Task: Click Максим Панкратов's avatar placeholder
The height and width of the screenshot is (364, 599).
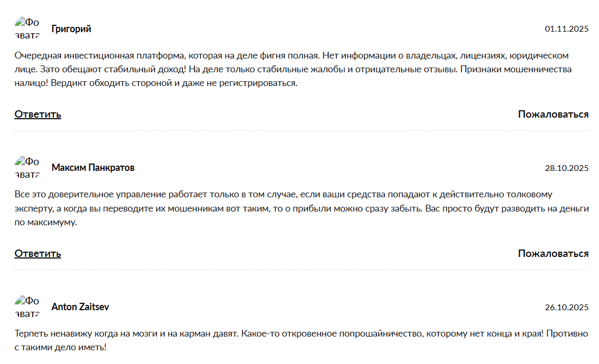Action: (x=27, y=168)
